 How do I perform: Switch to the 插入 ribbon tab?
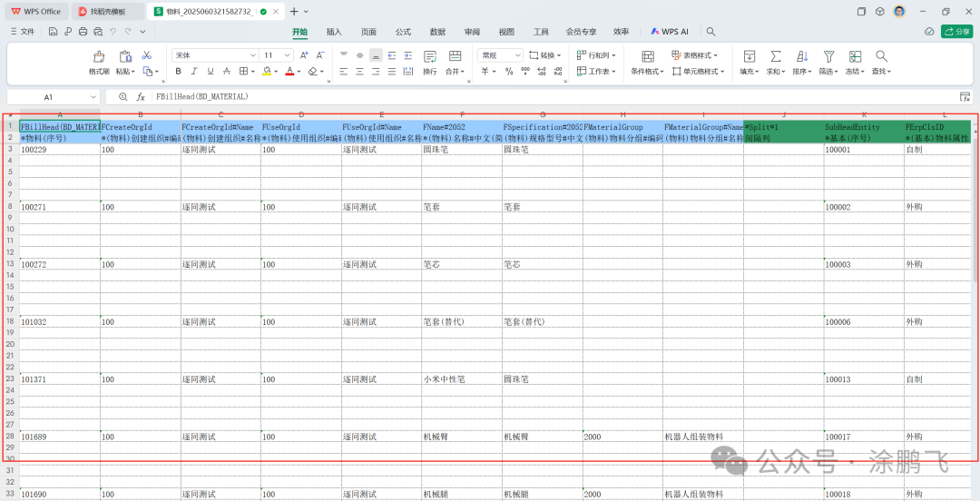tap(334, 32)
